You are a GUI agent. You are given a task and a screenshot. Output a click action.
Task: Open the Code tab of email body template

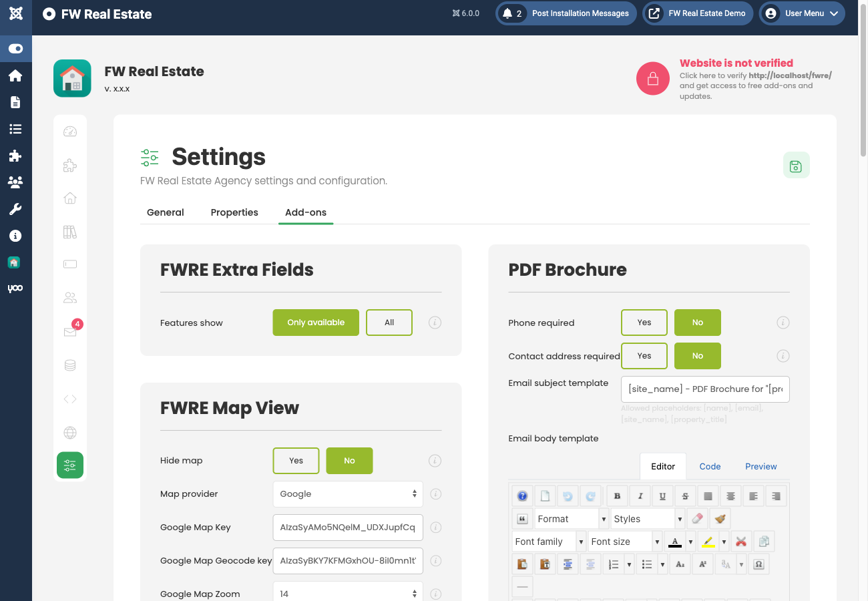point(710,466)
